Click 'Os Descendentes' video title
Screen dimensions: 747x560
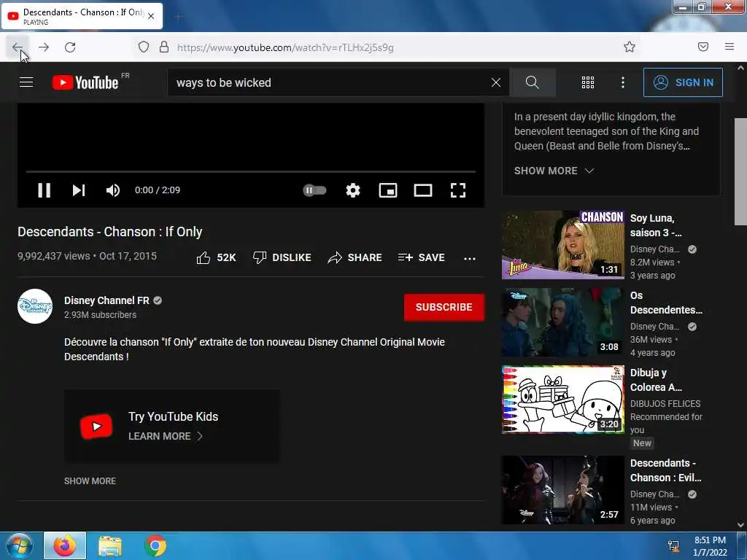(x=666, y=303)
